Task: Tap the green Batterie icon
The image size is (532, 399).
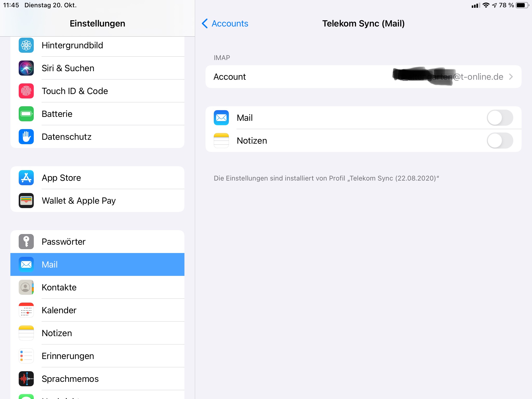Action: 26,114
